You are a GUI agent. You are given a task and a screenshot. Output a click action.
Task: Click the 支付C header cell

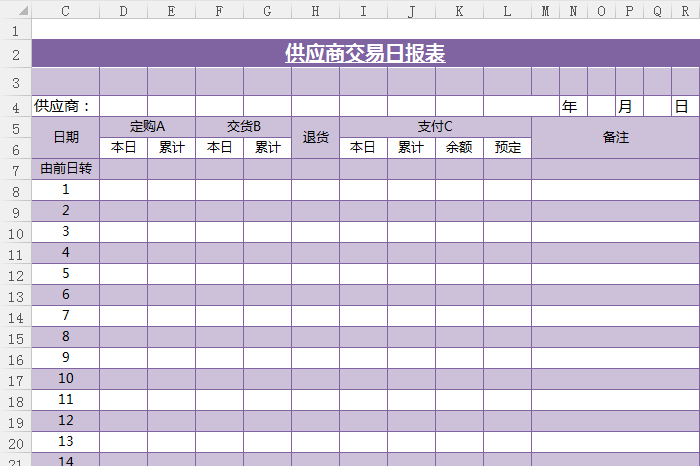(x=435, y=126)
